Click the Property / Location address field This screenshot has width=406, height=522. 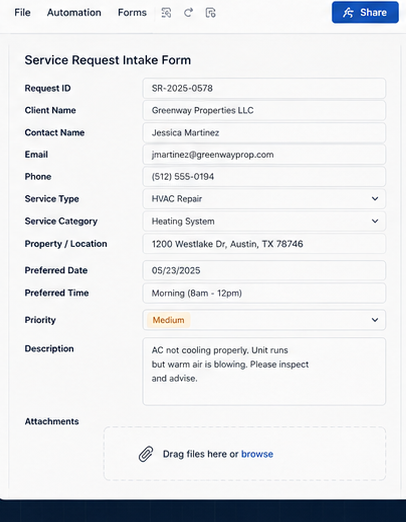coord(264,244)
